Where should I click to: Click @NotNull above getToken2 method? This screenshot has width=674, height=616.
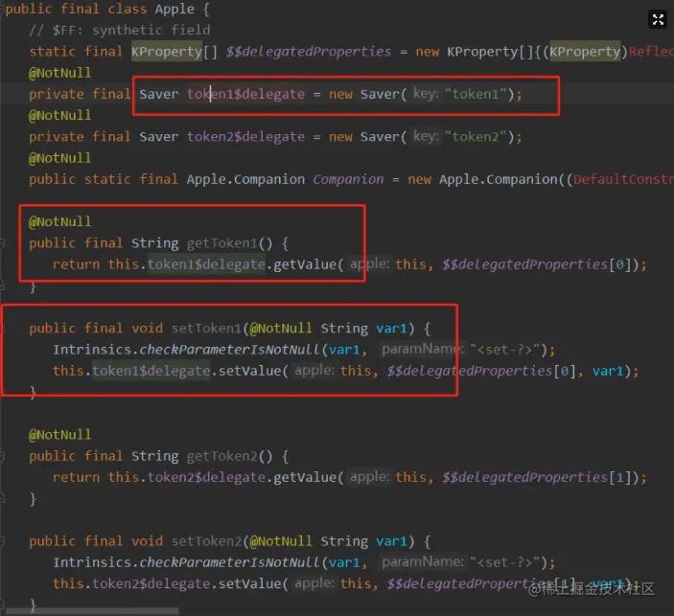(x=59, y=435)
